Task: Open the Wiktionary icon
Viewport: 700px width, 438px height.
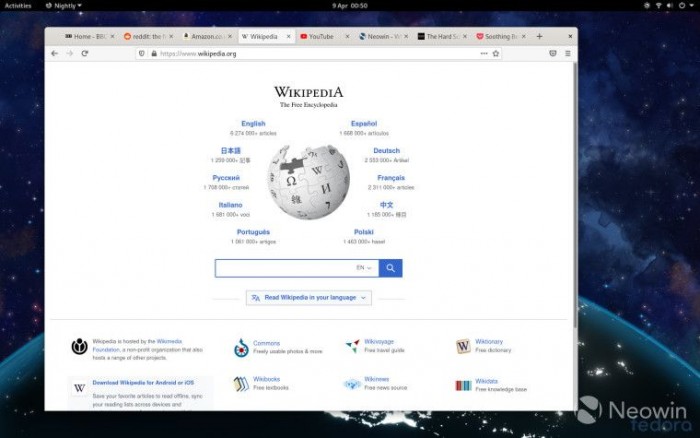Action: 463,346
